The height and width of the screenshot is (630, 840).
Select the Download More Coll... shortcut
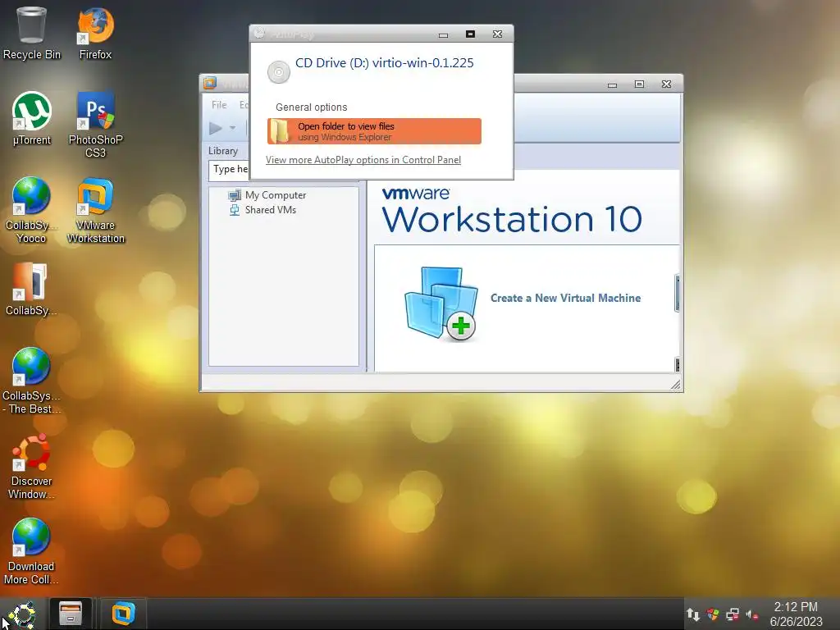click(31, 552)
